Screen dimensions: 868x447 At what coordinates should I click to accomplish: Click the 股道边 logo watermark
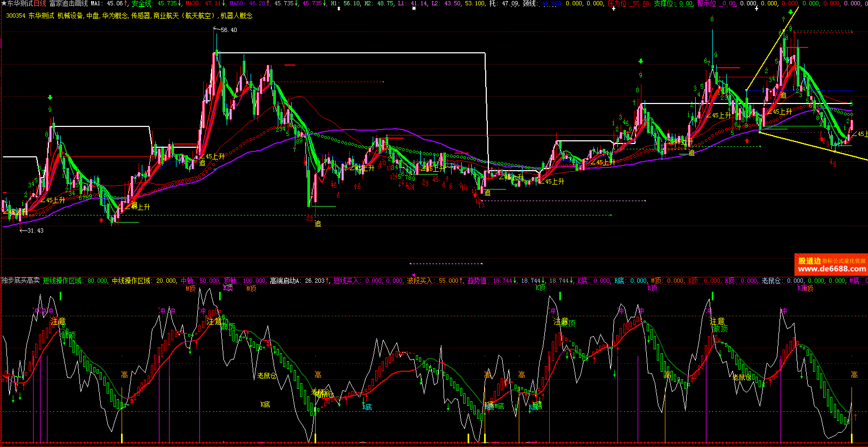pos(809,261)
